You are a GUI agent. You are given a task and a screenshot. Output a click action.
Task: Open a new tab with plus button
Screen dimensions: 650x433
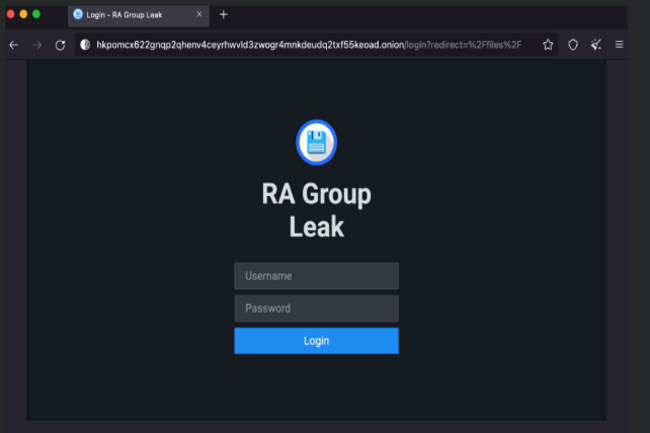[223, 15]
